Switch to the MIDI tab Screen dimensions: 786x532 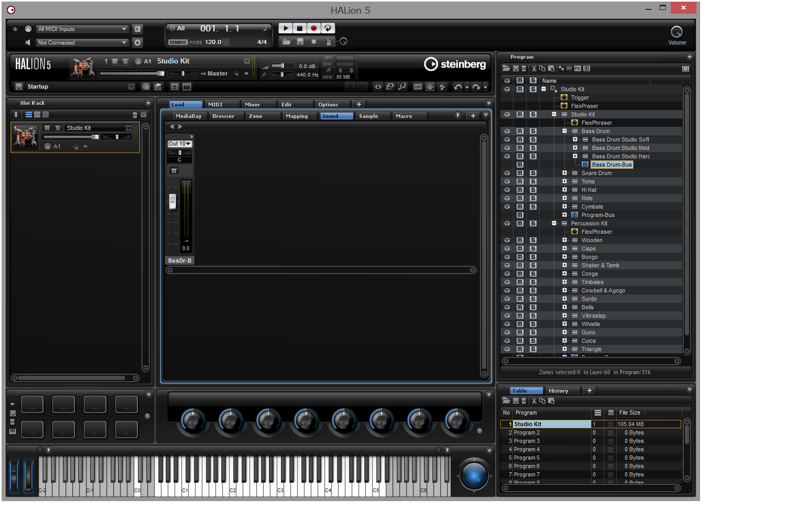(222, 104)
